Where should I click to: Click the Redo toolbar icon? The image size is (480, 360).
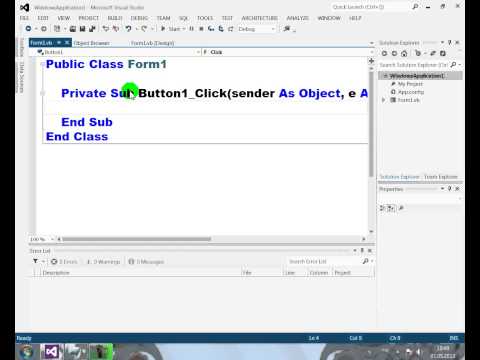(144, 29)
